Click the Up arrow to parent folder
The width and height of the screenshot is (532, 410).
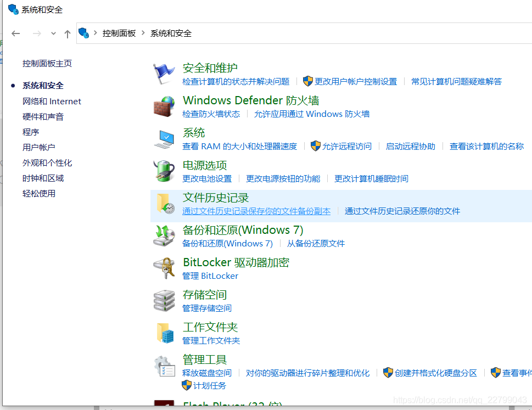pos(67,33)
